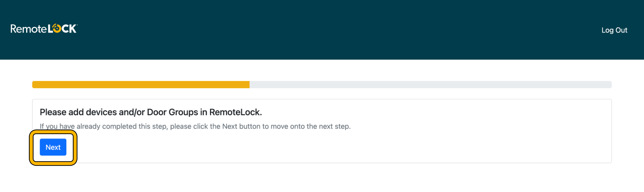The height and width of the screenshot is (192, 644).
Task: Click the instructional text below the heading
Action: [196, 126]
